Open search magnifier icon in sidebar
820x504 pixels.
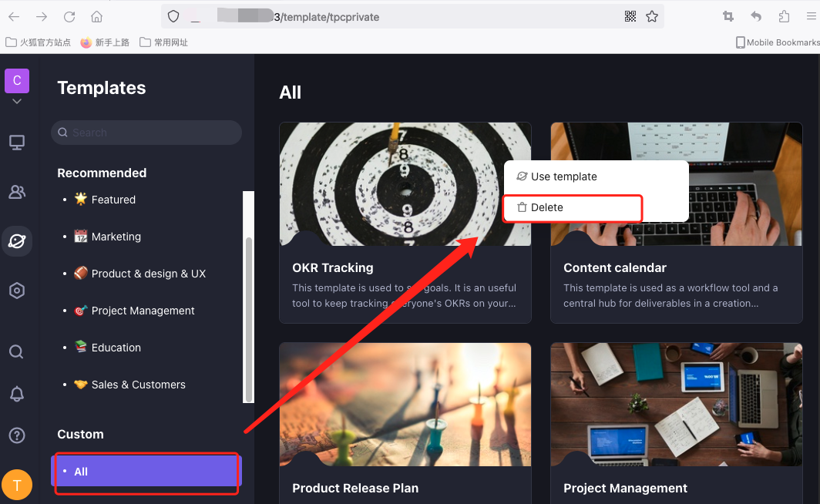click(17, 352)
